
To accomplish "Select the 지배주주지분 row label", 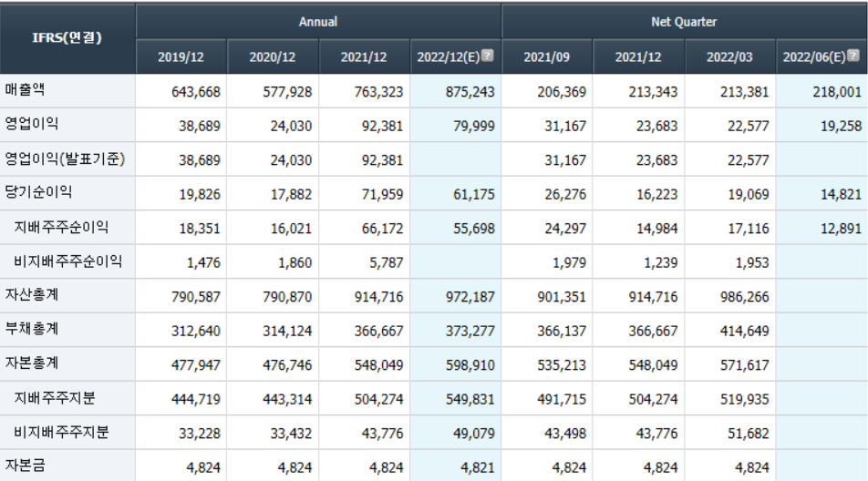I will (55, 397).
